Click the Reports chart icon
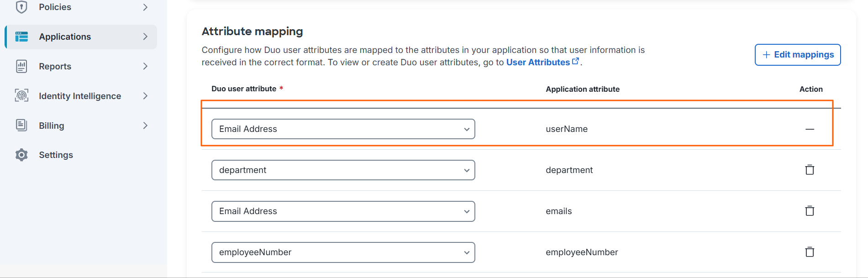Screen dimensions: 868x278 coord(21,66)
